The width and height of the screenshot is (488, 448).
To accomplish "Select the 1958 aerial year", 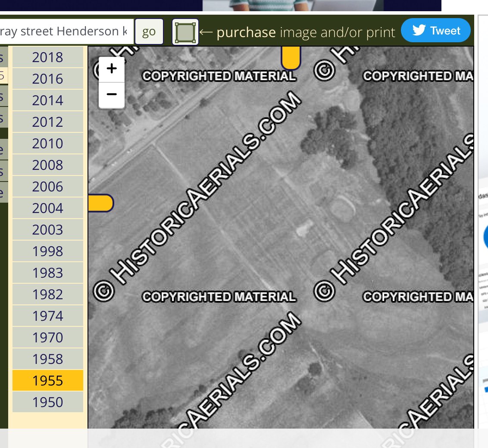I will click(47, 359).
